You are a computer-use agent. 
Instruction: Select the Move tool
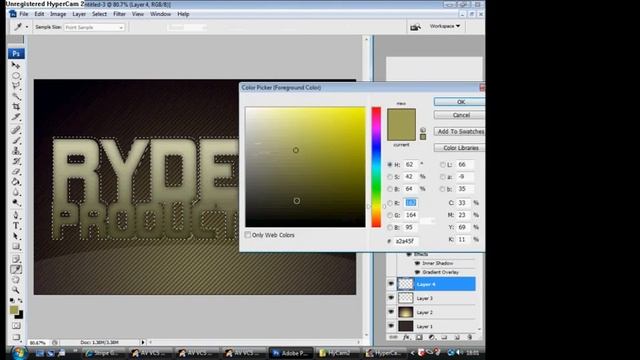click(x=16, y=65)
